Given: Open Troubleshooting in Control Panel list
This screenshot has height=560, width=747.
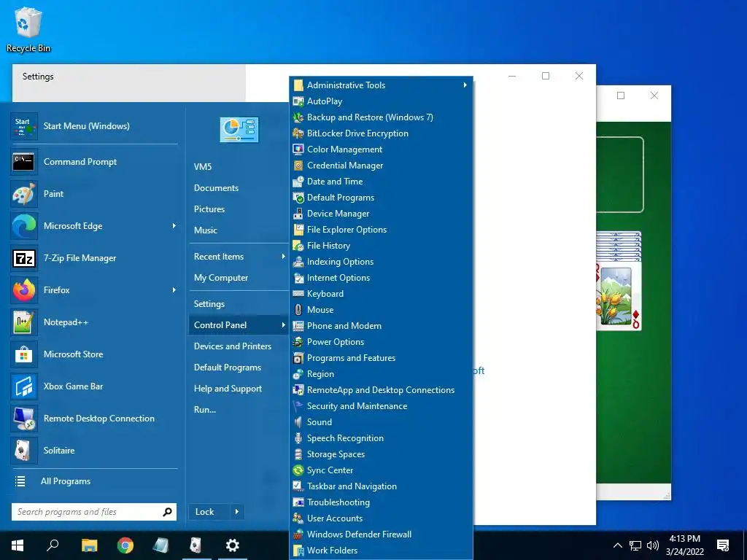Looking at the screenshot, I should 338,502.
